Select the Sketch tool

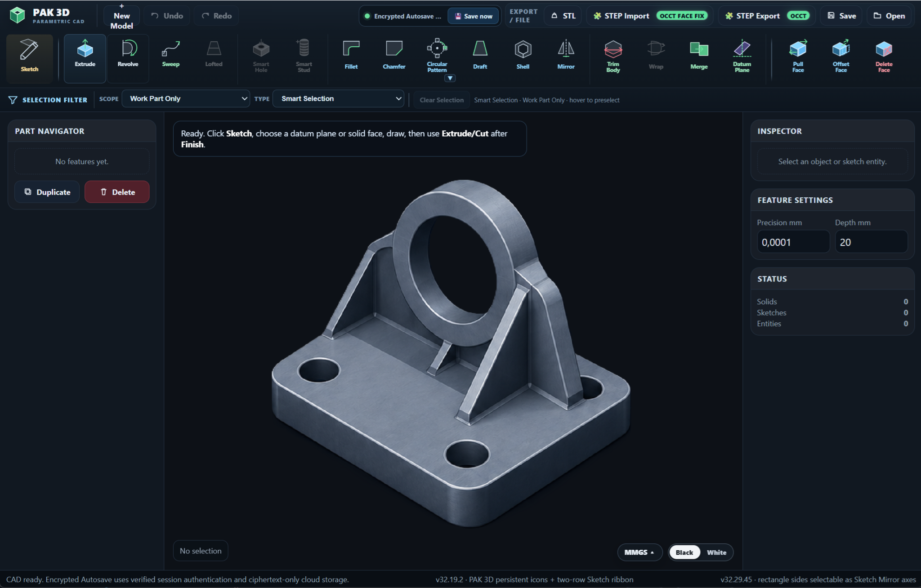30,58
